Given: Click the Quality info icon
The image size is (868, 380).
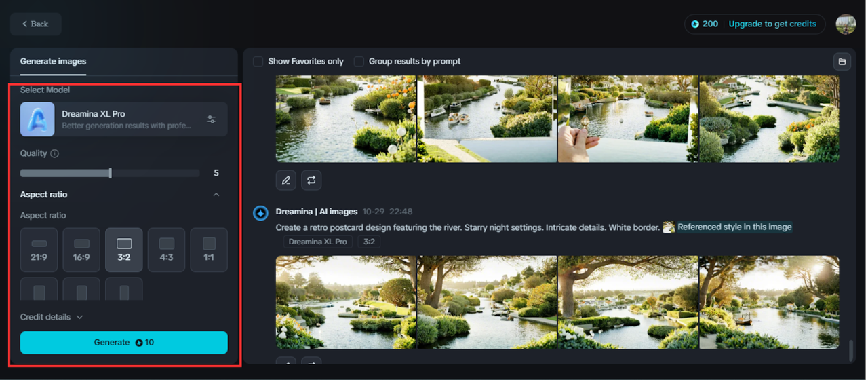Looking at the screenshot, I should coord(55,153).
